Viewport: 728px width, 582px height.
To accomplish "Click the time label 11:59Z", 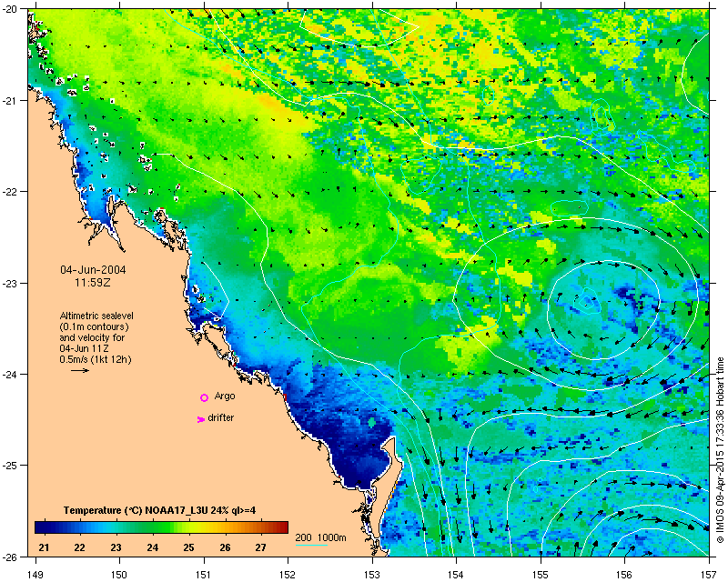I will pyautogui.click(x=93, y=282).
